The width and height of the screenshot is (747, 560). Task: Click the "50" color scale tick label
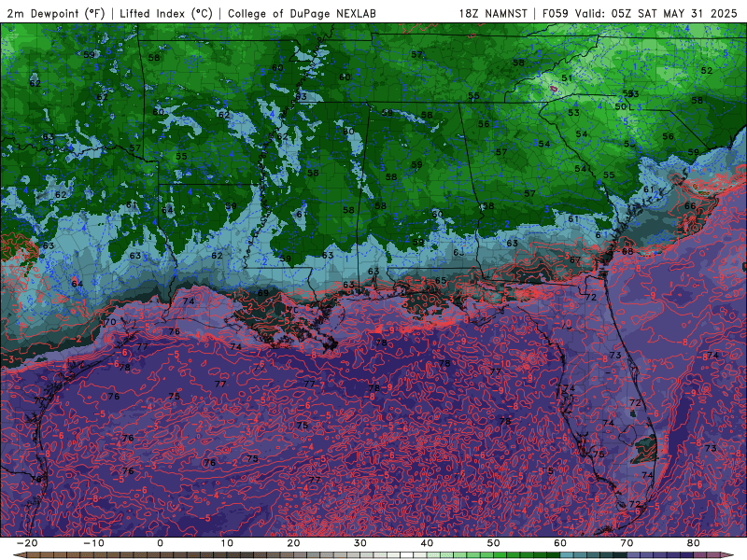(x=494, y=543)
